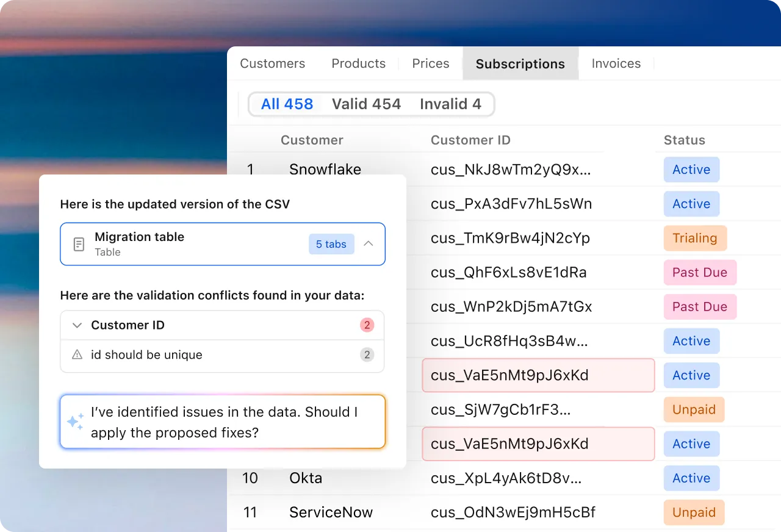
Task: Click row number 10
Action: click(250, 478)
